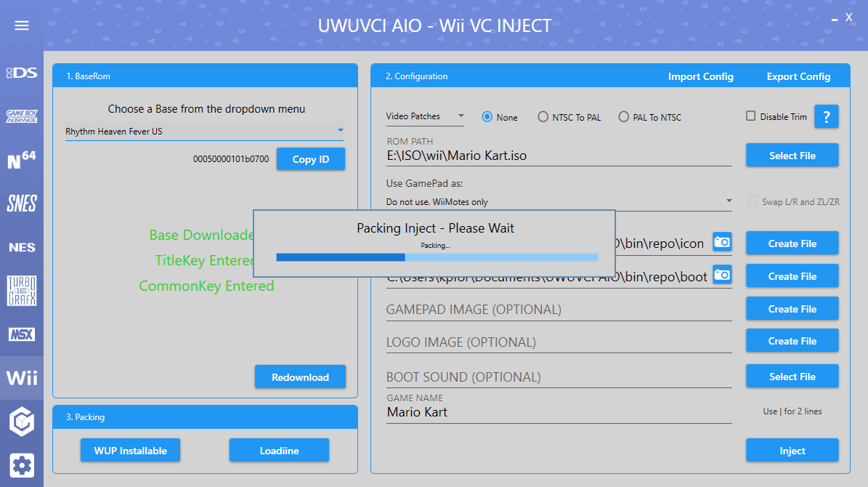Create File for boot image
This screenshot has height=487, width=868.
[792, 276]
